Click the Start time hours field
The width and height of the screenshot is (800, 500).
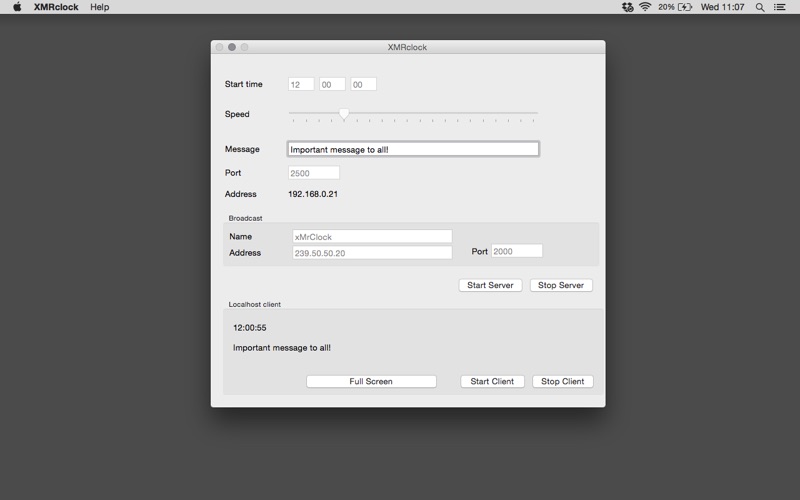pos(301,84)
